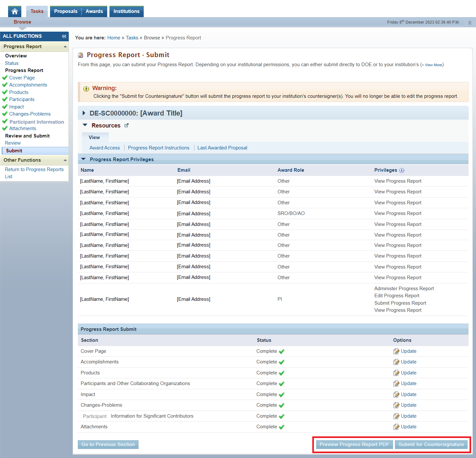Open Review in sidebar

(13, 143)
